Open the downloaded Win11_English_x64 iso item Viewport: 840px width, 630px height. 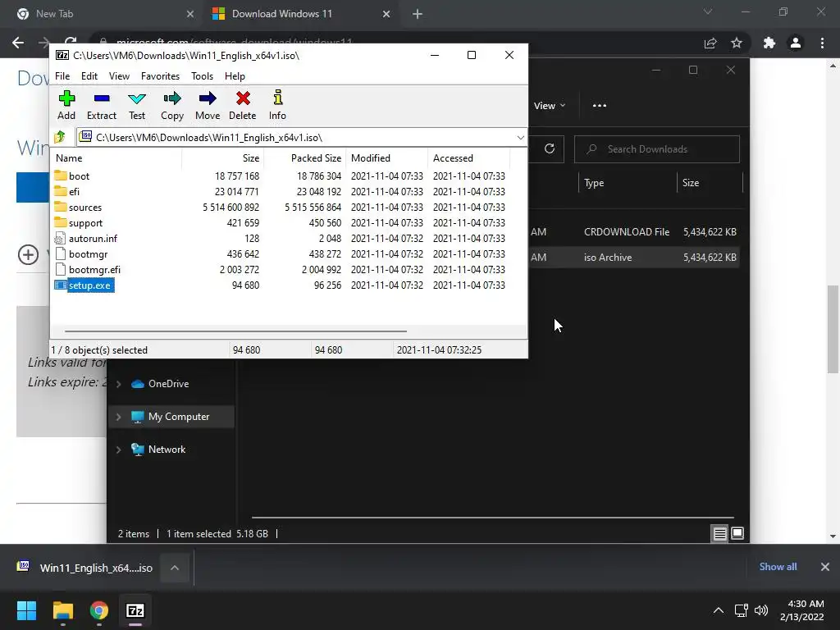tap(85, 568)
